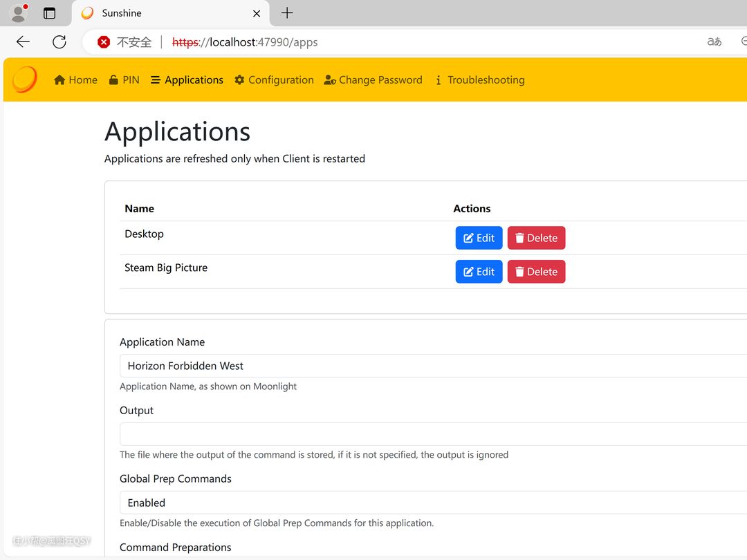Click the Sunshine logo in navbar
This screenshot has height=560, width=747.
25,79
